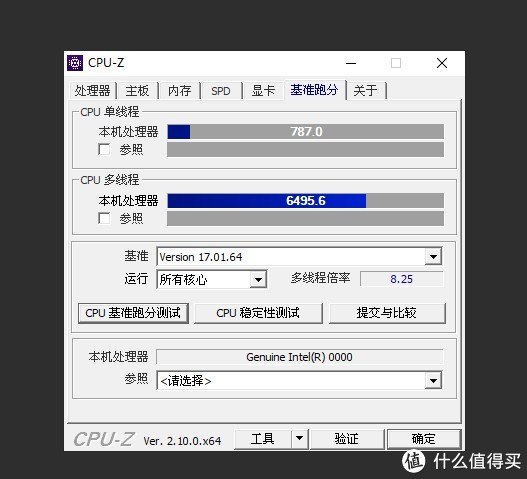Expand the 工具 dropdown arrow
The width and height of the screenshot is (527, 479).
tap(299, 439)
